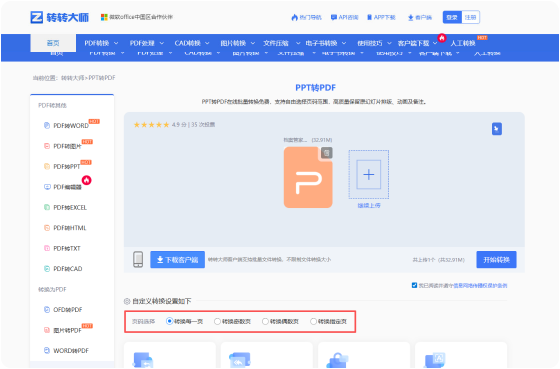Open PDF转CAD from the sidebar
The width and height of the screenshot is (560, 369).
(x=67, y=269)
